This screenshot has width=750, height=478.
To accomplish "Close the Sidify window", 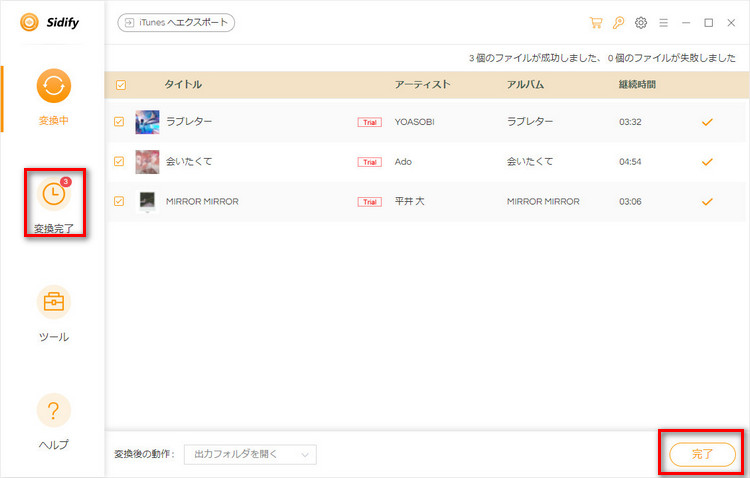I will [x=731, y=22].
